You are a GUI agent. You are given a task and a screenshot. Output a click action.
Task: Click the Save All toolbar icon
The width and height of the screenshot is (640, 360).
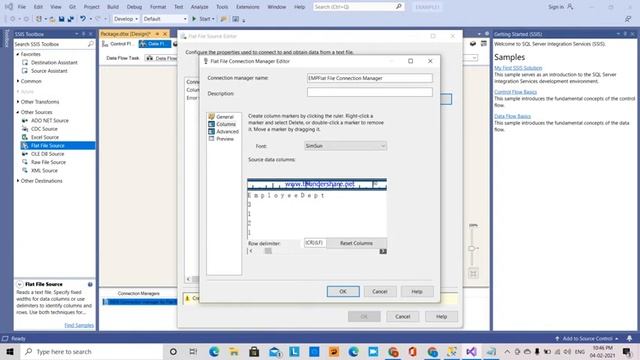point(71,19)
